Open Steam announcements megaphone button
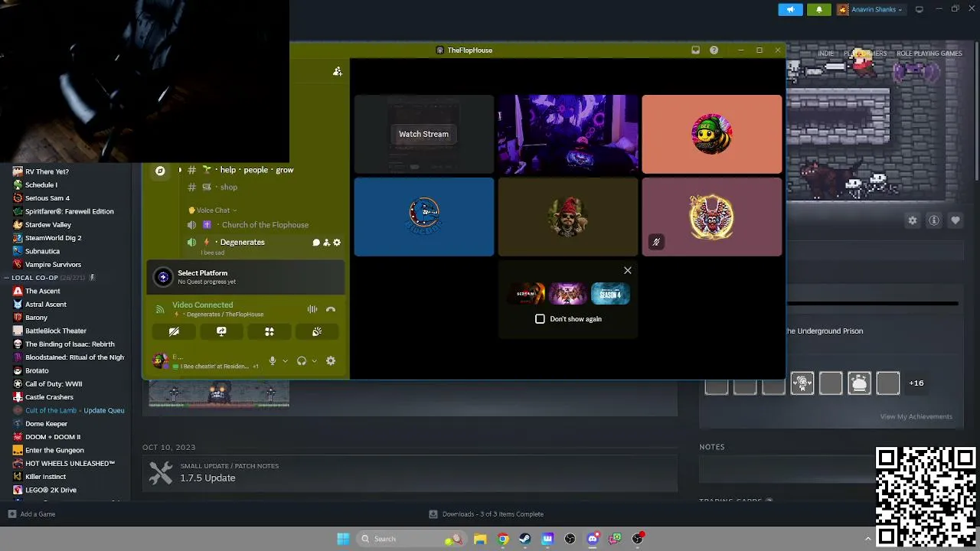Image resolution: width=980 pixels, height=551 pixels. pos(791,9)
